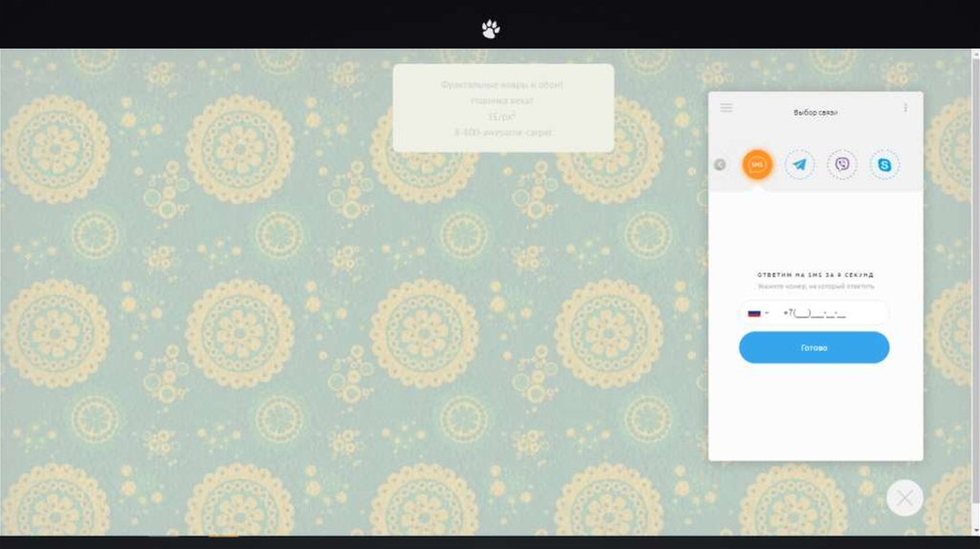
Task: Click the Фрактальные ковры и обои heading
Action: tap(502, 85)
